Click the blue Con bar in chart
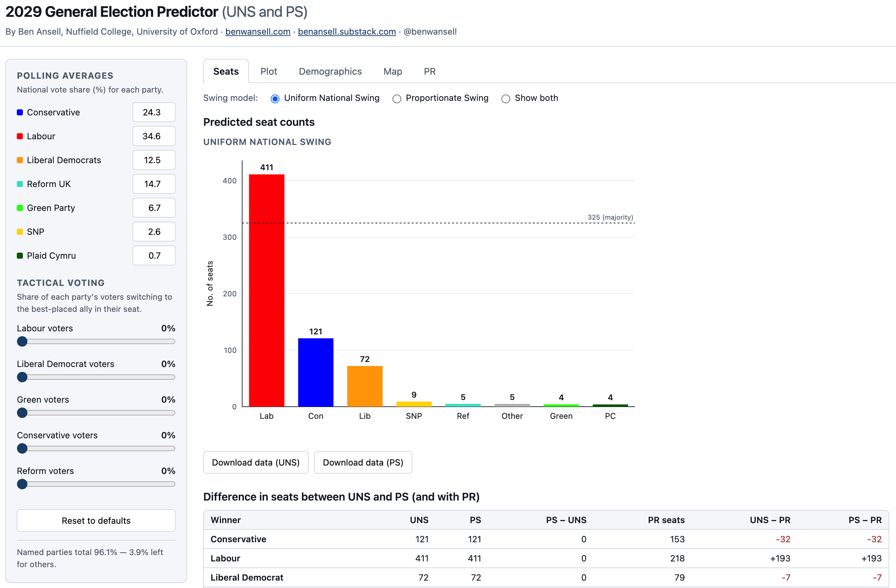The image size is (896, 588). 315,372
